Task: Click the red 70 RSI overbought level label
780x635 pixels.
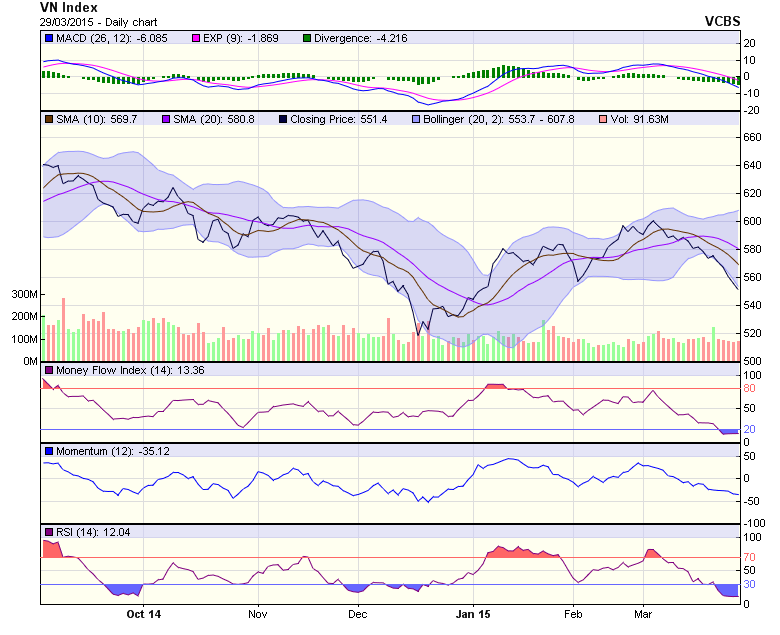Action: click(748, 557)
